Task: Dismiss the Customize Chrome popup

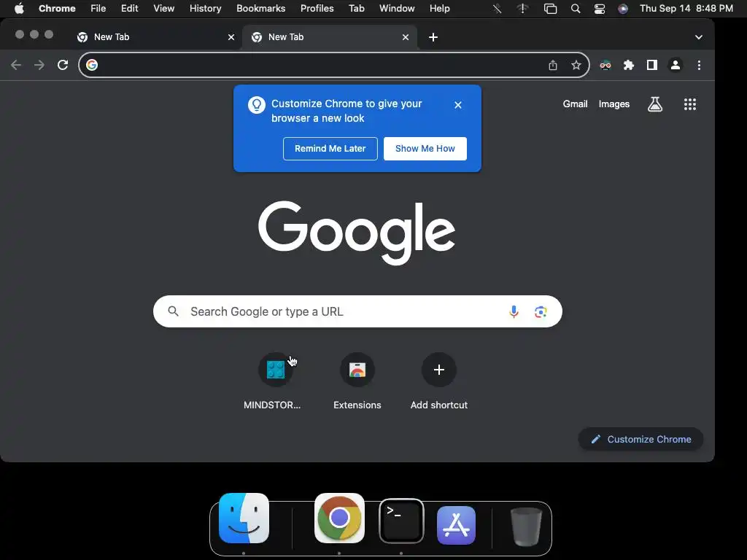Action: coord(458,105)
